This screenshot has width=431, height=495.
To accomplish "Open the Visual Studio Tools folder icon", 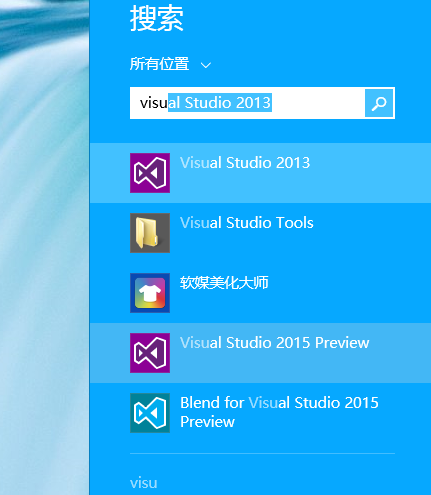I will (x=150, y=233).
